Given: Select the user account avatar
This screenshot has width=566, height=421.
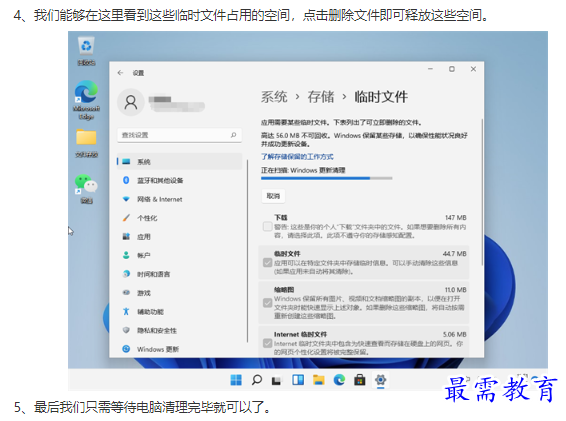Looking at the screenshot, I should tap(131, 102).
